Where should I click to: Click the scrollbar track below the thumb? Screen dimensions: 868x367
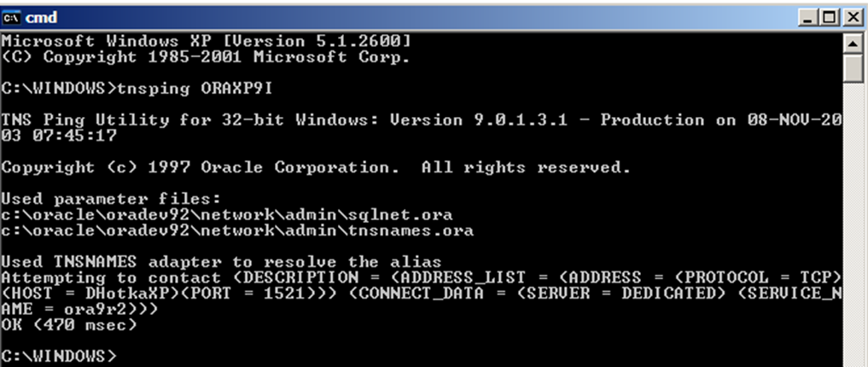click(x=853, y=221)
